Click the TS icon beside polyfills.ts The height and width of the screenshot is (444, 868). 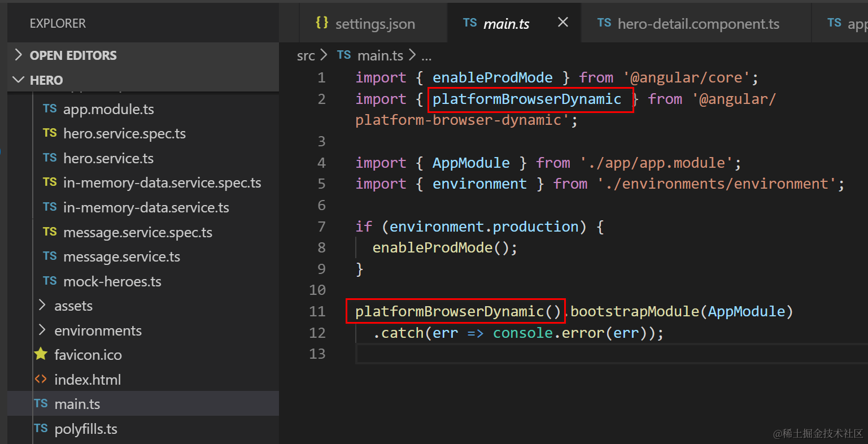41,428
